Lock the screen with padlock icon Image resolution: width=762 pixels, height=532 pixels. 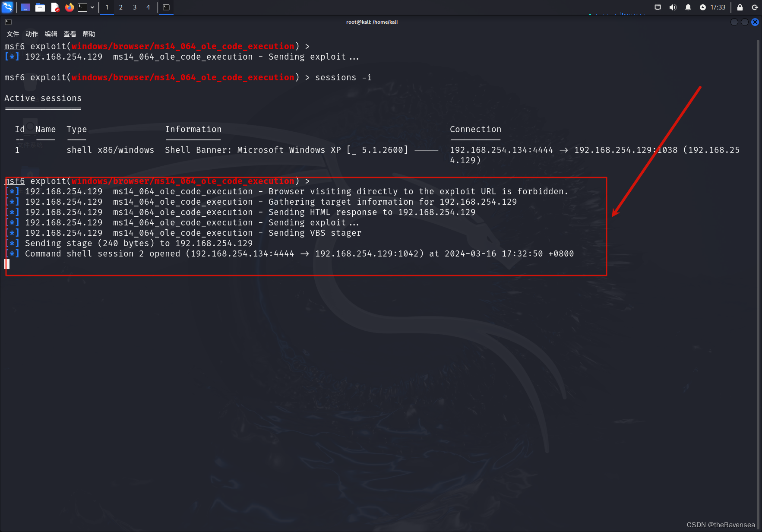[740, 7]
